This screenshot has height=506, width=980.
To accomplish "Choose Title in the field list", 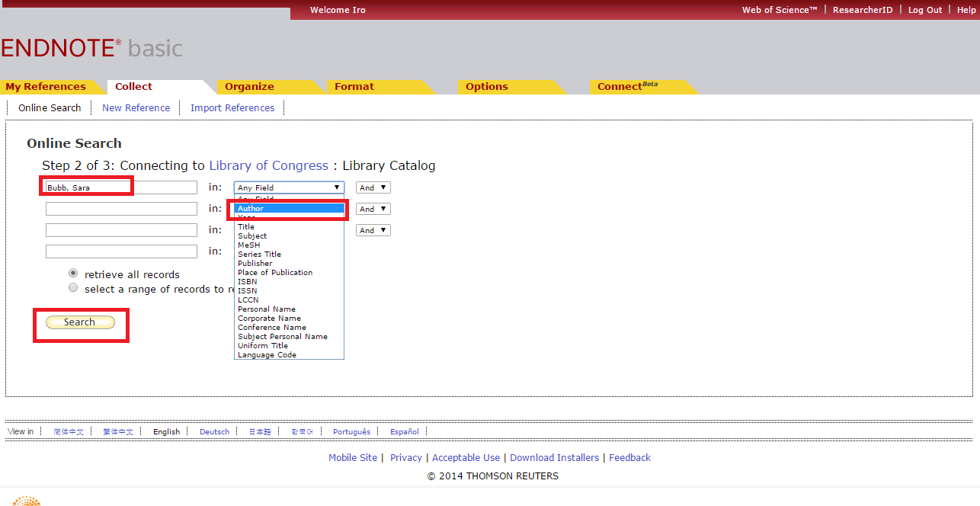I will pyautogui.click(x=289, y=227).
